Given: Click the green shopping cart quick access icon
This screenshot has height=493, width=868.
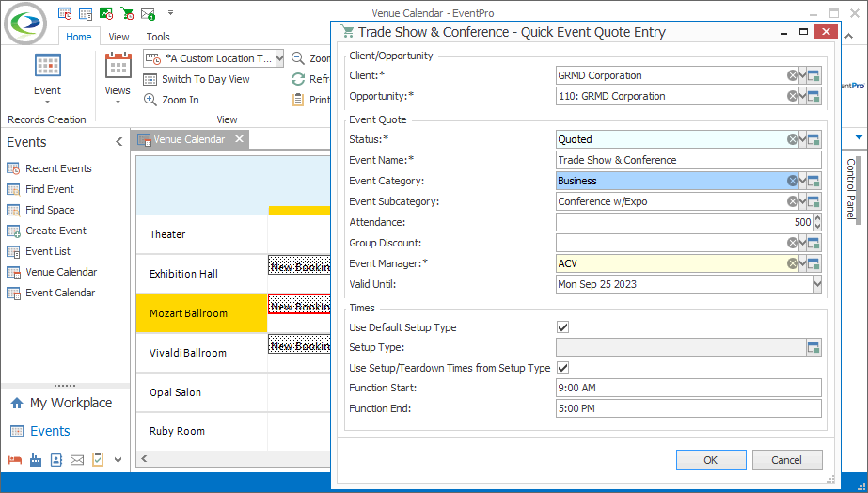Looking at the screenshot, I should [127, 13].
